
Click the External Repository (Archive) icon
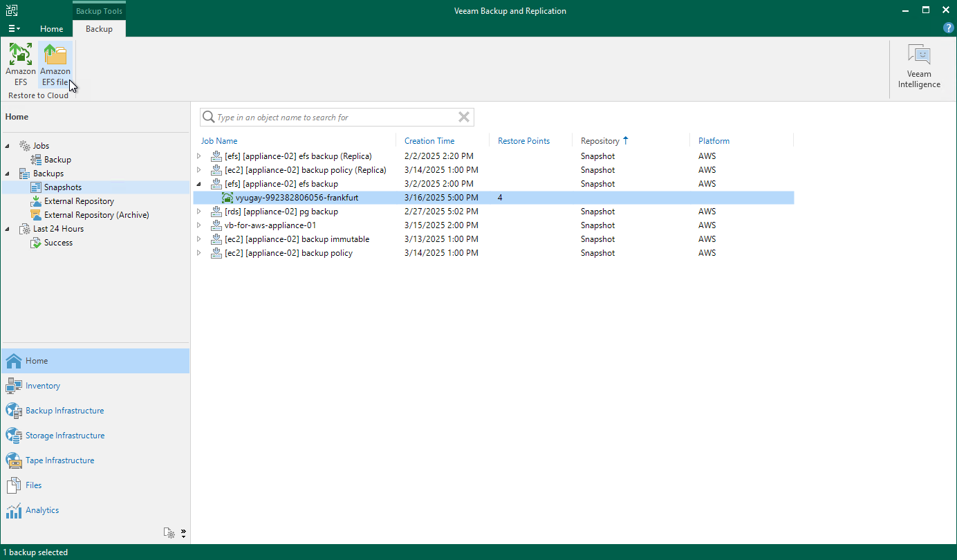pos(37,215)
